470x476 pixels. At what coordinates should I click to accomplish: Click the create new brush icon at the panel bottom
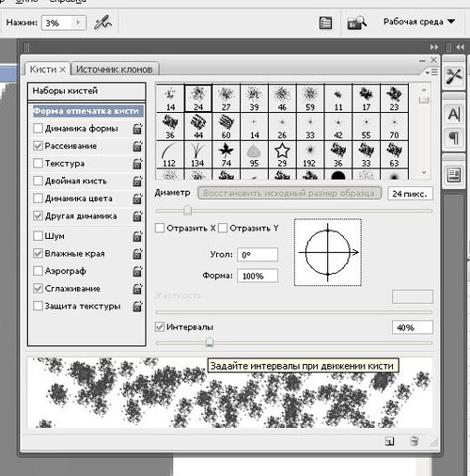pos(389,441)
